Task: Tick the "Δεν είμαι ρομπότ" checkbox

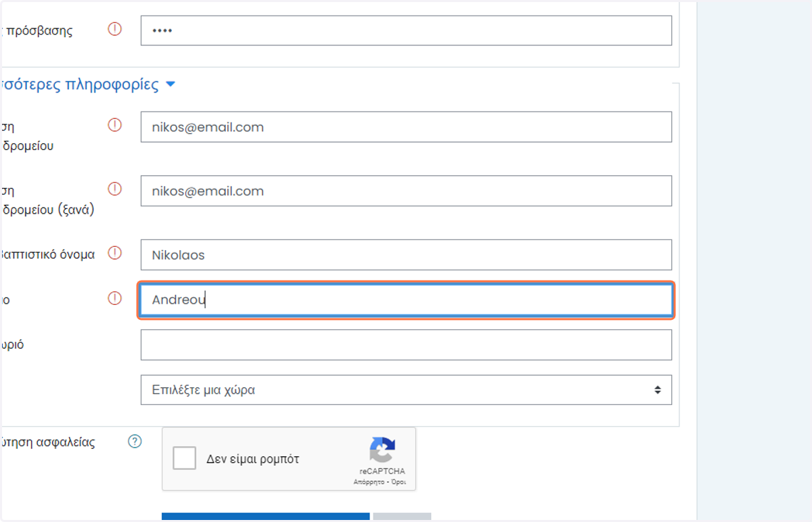Action: (x=184, y=458)
